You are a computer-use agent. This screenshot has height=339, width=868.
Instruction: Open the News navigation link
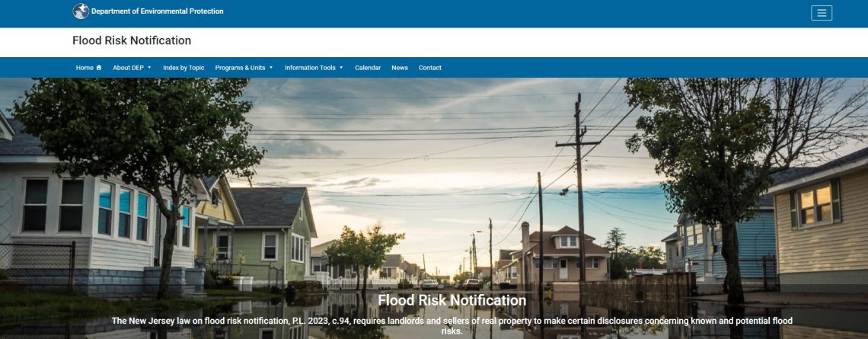point(400,68)
